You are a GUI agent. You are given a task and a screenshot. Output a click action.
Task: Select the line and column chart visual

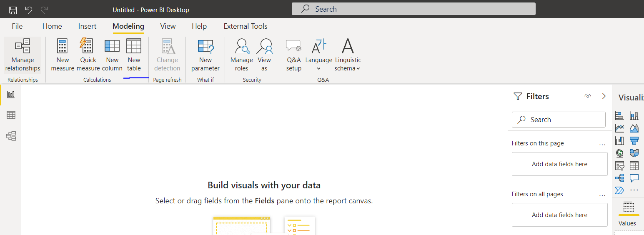coord(619,141)
